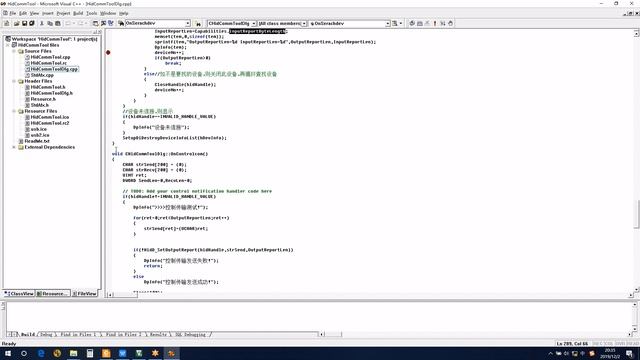640x360 pixels.
Task: Open the Insert menu
Action: click(x=48, y=13)
